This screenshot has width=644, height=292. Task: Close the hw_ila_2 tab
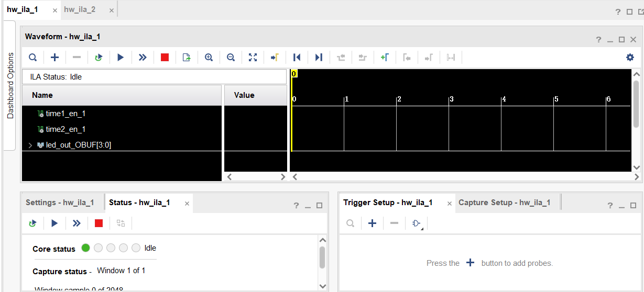click(111, 10)
